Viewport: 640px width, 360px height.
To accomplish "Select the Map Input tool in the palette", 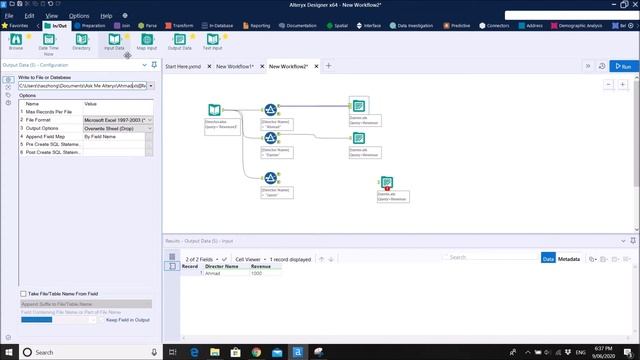I will tap(147, 42).
